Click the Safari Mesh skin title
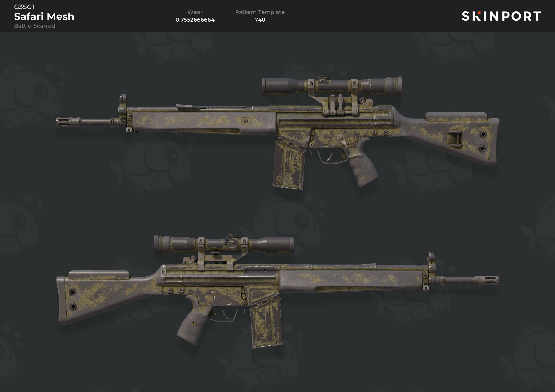Screen dimensions: 555x392 tap(44, 16)
